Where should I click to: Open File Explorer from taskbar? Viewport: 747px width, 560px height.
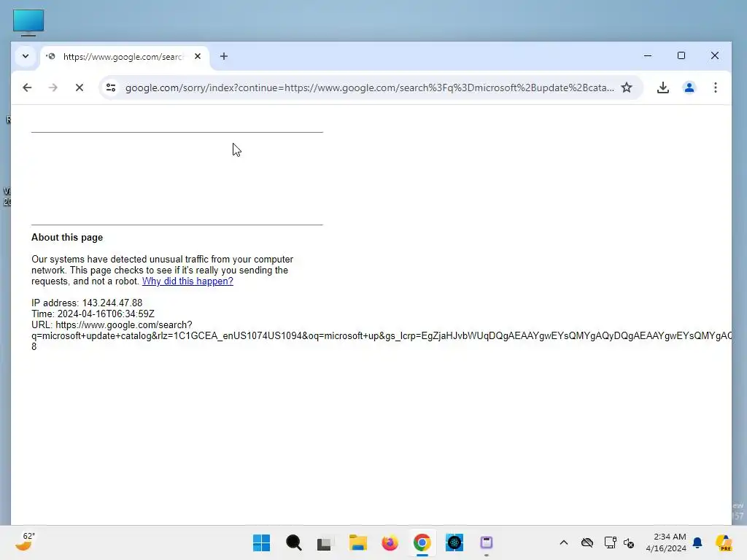tap(357, 542)
